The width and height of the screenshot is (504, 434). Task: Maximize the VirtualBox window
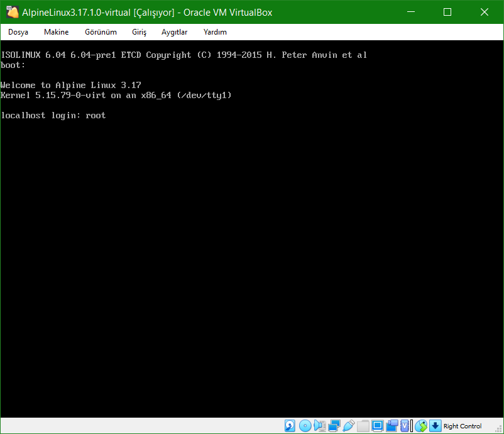coord(447,12)
